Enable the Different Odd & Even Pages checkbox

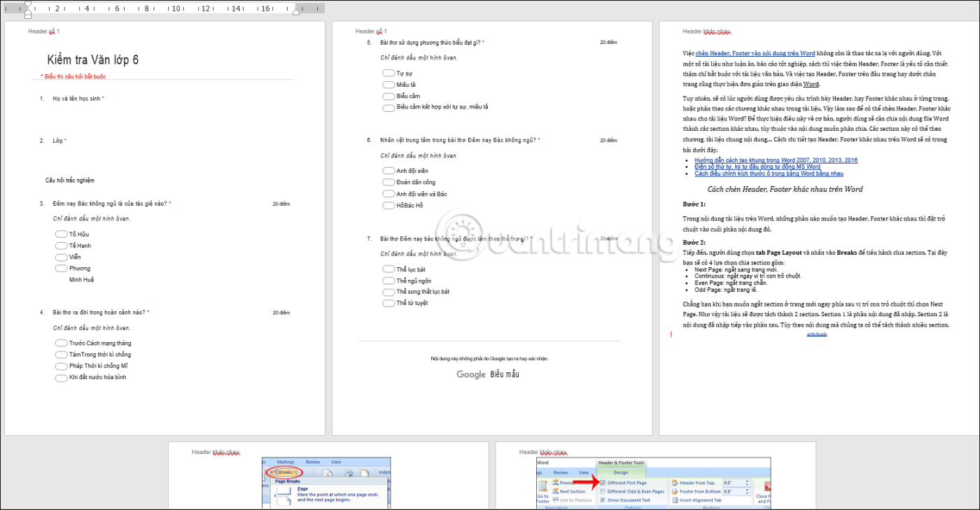(603, 492)
